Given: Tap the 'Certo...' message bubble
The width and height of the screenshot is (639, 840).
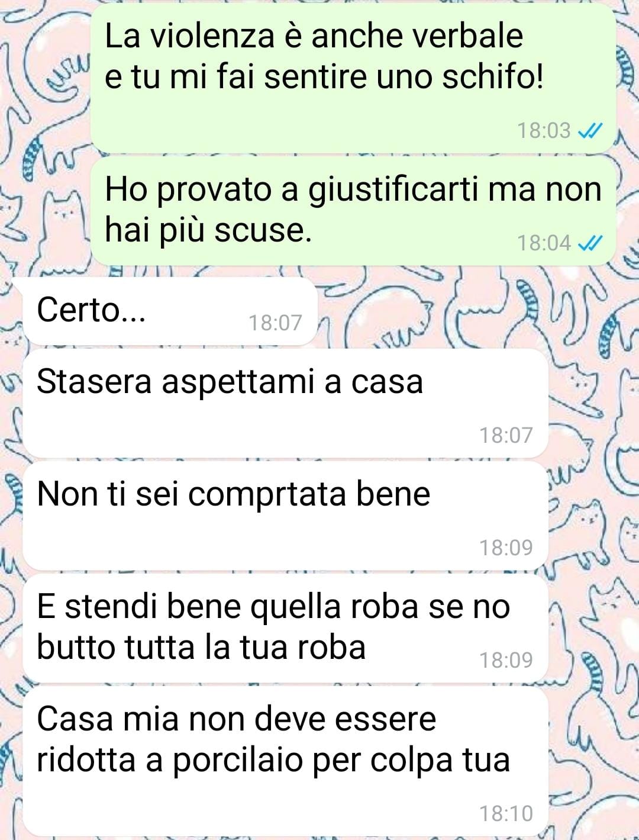Looking at the screenshot, I should tap(170, 311).
